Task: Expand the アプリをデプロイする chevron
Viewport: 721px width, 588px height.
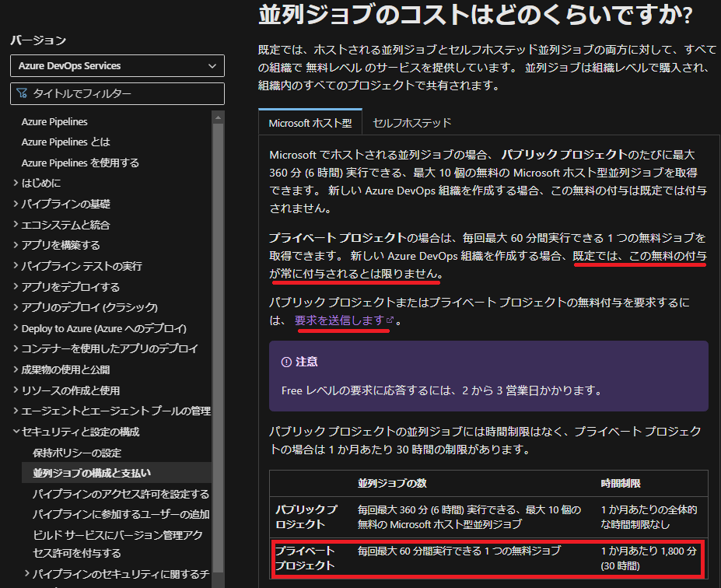Action: [x=16, y=287]
